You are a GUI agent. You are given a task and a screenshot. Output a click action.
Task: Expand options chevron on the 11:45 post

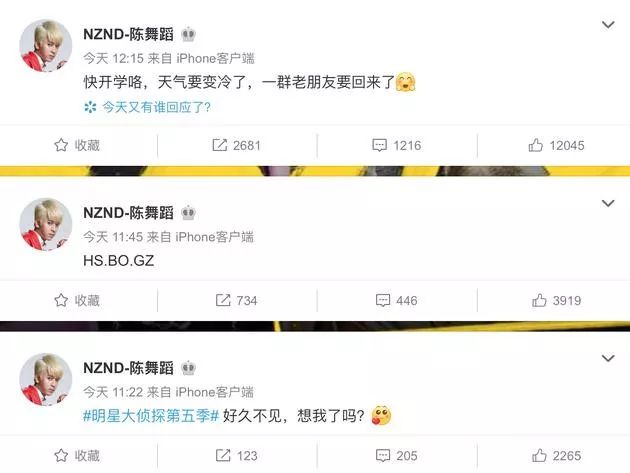[x=608, y=203]
